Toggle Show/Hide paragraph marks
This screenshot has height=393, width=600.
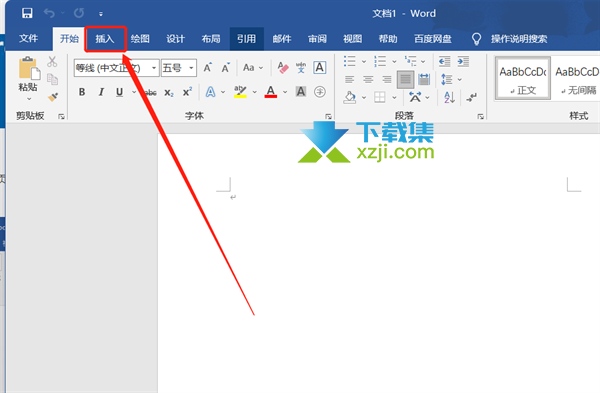(x=471, y=97)
